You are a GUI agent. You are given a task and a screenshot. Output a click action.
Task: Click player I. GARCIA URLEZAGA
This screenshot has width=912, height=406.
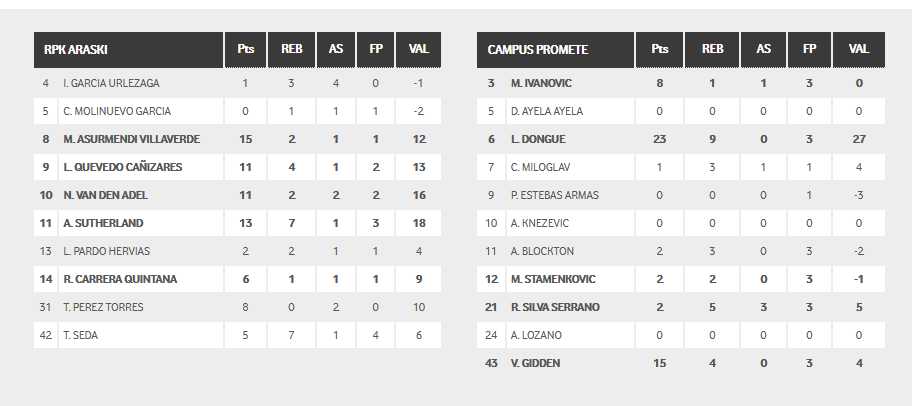[x=111, y=83]
